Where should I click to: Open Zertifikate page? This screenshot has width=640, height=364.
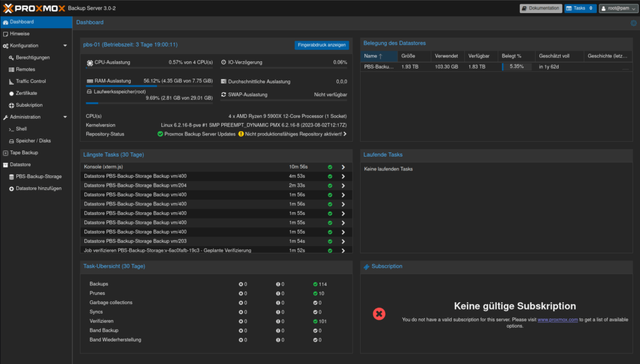point(26,93)
